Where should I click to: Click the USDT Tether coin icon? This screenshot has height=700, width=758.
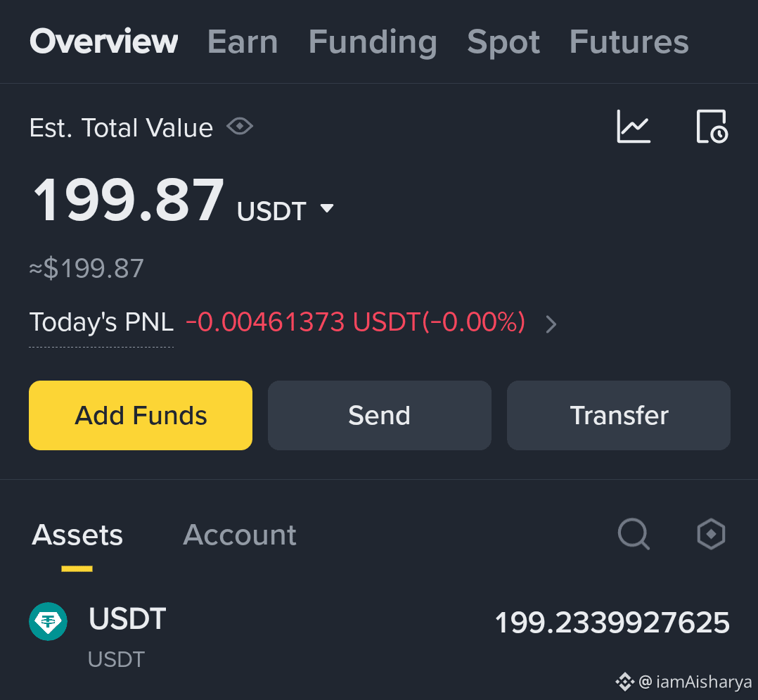coord(48,621)
